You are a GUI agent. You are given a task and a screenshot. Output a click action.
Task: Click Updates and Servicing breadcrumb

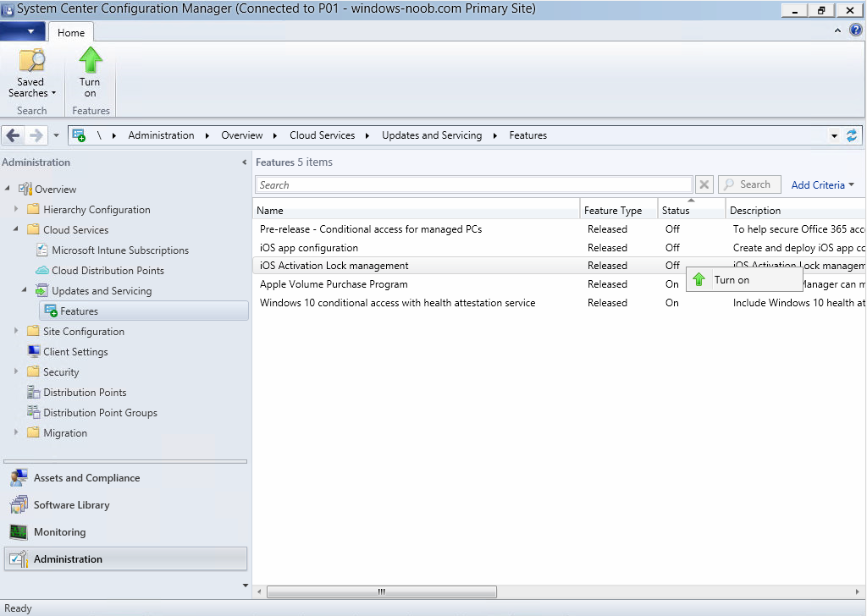pyautogui.click(x=431, y=135)
